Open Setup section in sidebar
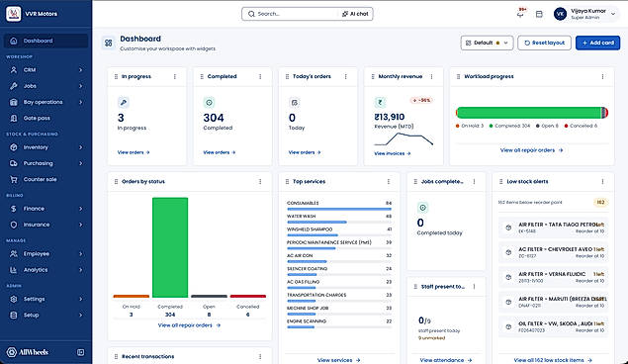The width and height of the screenshot is (628, 364). point(46,316)
